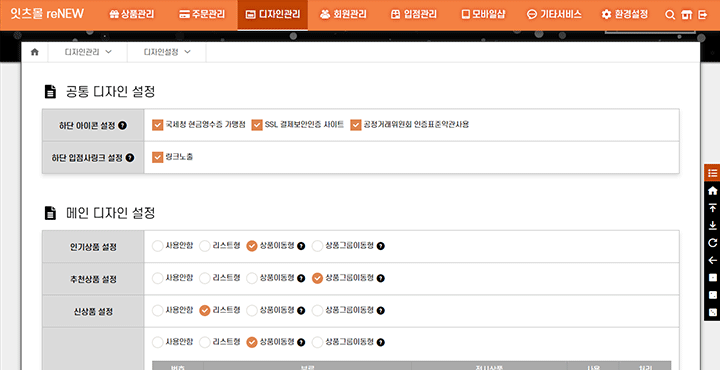Open the 입점관리 menu
The image size is (720, 370).
[413, 15]
